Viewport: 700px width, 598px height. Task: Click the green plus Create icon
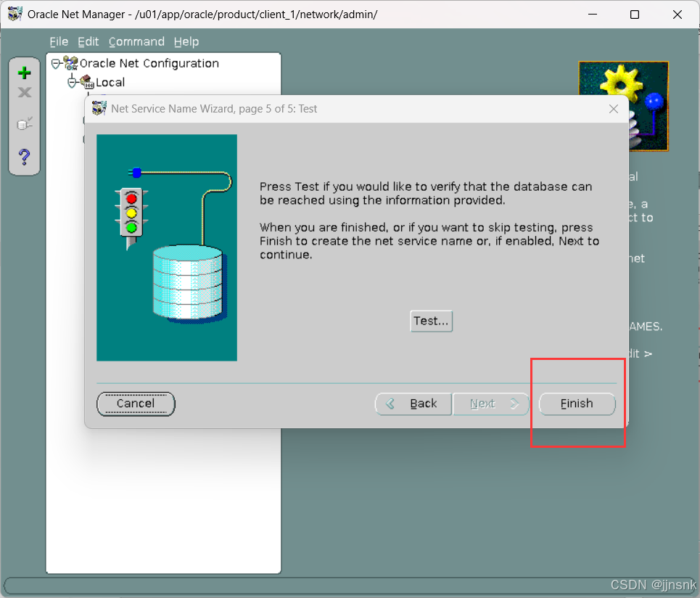coord(24,73)
